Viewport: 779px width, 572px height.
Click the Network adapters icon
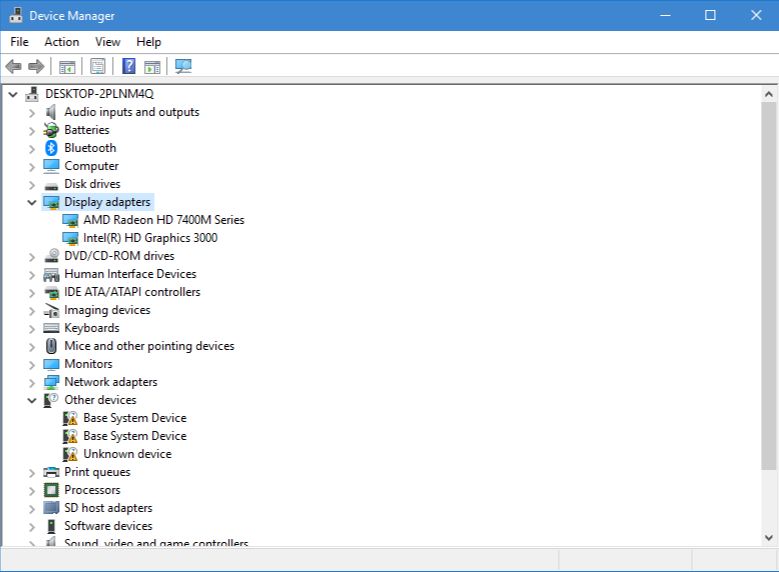[x=51, y=382]
